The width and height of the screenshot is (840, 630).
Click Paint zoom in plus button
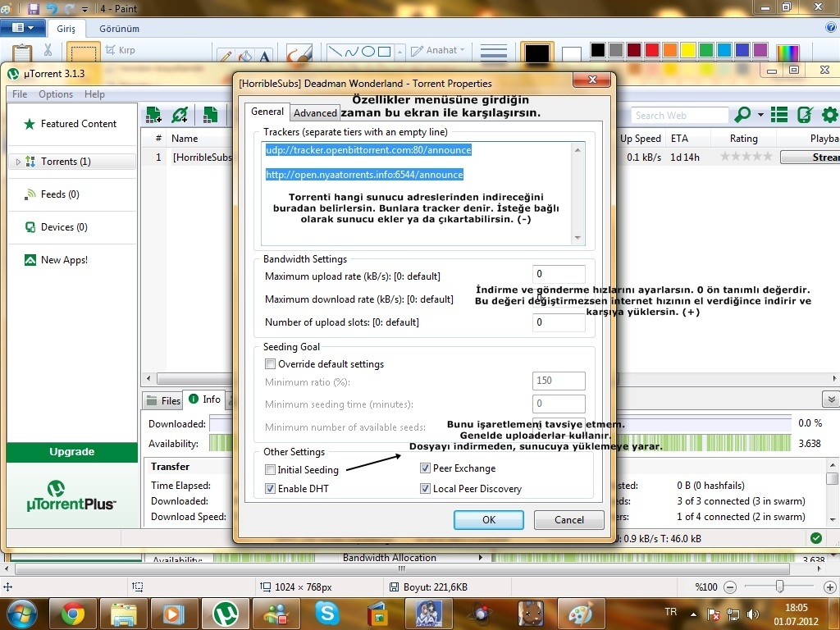point(830,587)
